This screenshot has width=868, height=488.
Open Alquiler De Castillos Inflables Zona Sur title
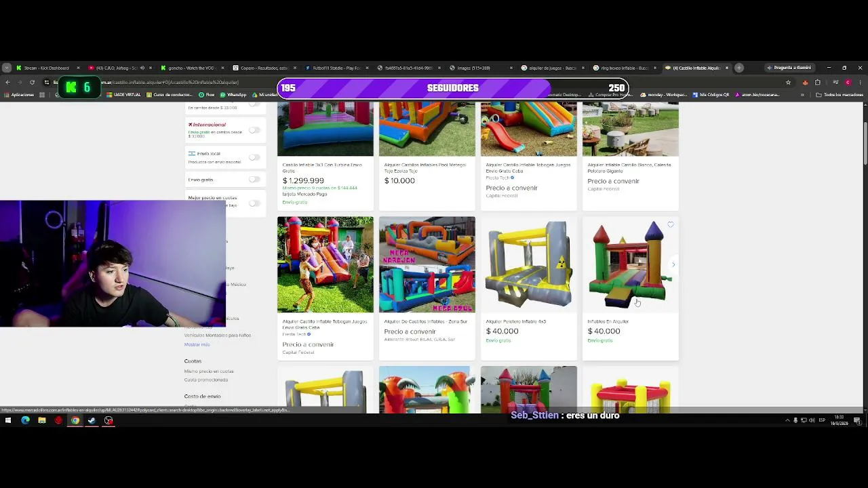click(426, 321)
